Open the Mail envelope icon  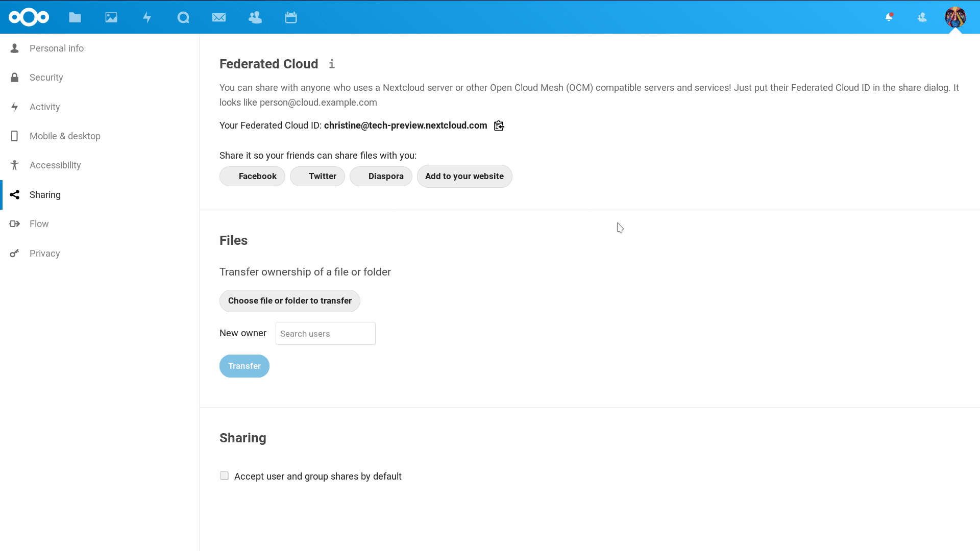pyautogui.click(x=219, y=17)
